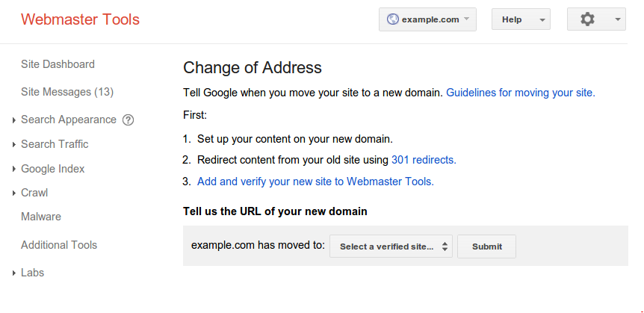This screenshot has height=313, width=644.
Task: Click the settings gear icon
Action: [x=587, y=19]
